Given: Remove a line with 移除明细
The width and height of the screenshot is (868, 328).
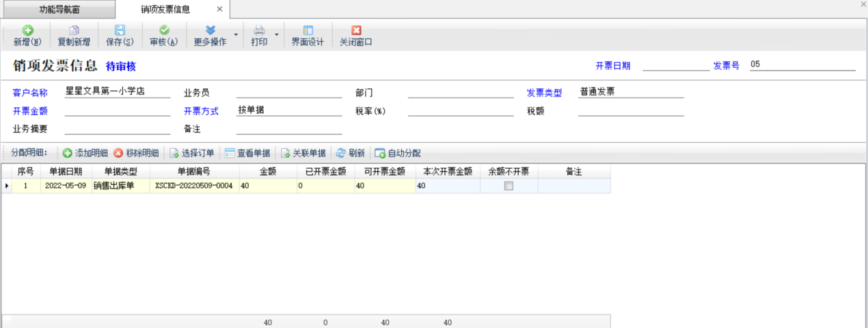Looking at the screenshot, I should 118,153.
